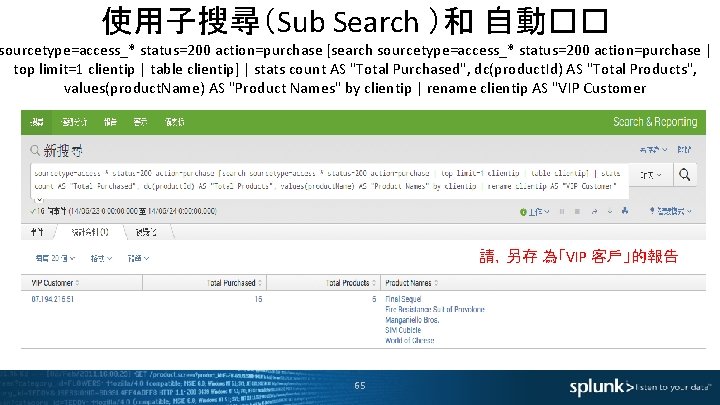720x405 pixels.
Task: Open the Job dropdown with green indicator
Action: [534, 212]
